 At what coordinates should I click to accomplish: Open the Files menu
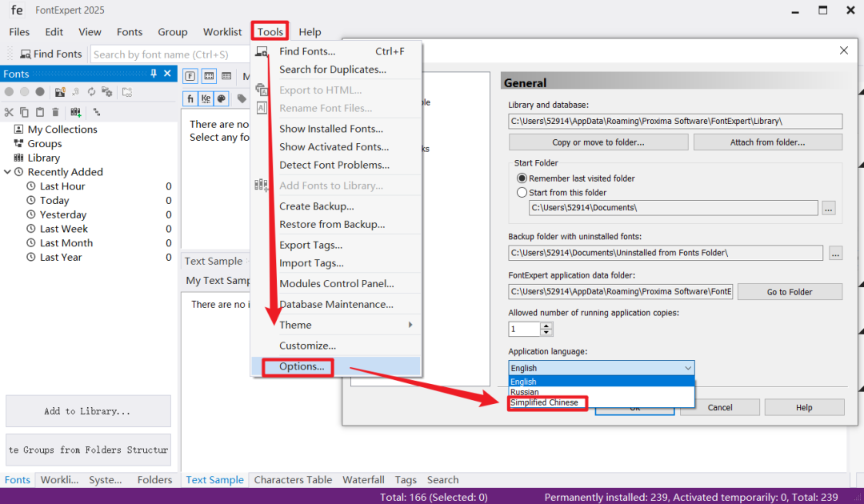click(x=19, y=32)
